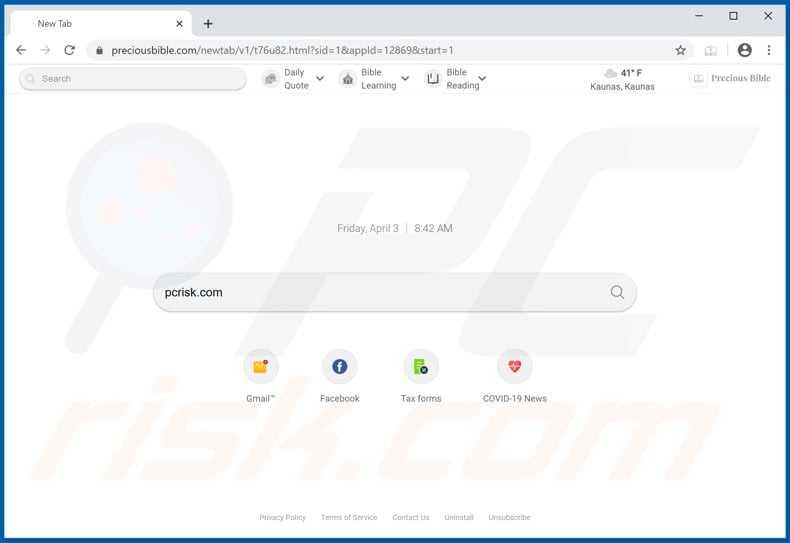790x543 pixels.
Task: Click the address bar URL
Action: click(282, 50)
